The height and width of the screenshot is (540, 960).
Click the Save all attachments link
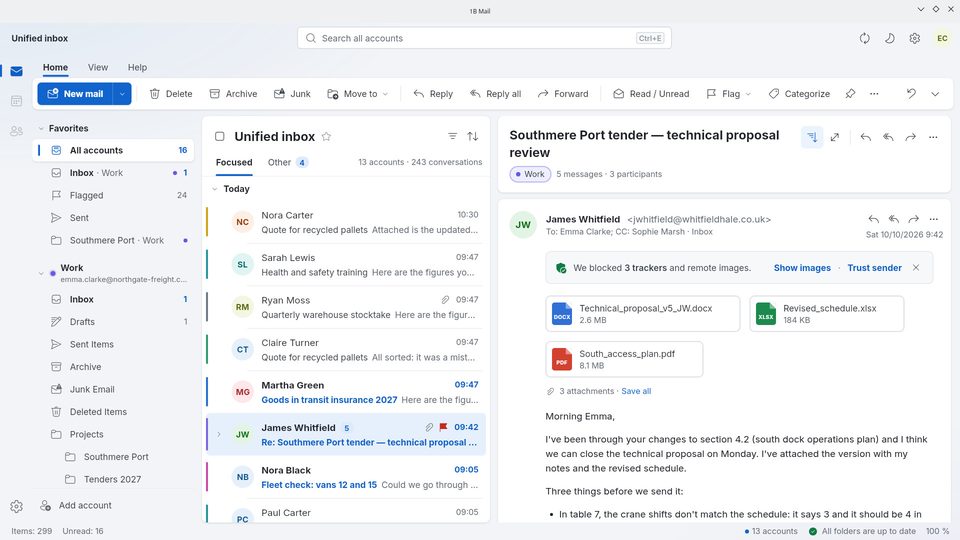click(636, 391)
